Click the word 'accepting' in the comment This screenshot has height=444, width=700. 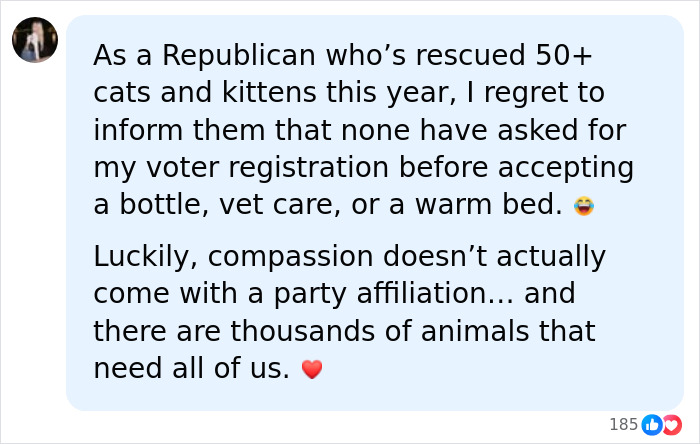[x=566, y=168]
